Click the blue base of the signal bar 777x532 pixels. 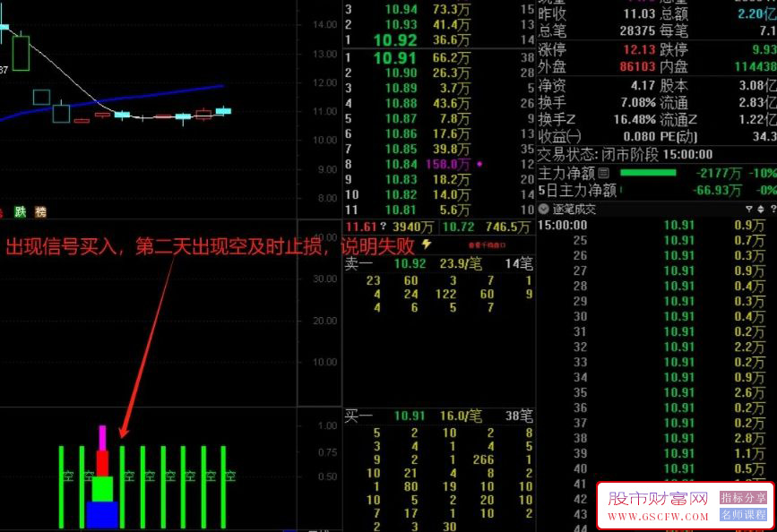tap(102, 515)
